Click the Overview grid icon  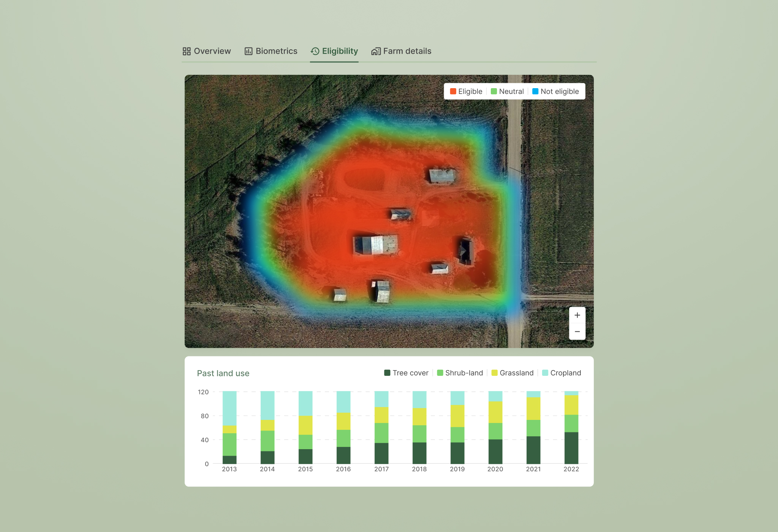pyautogui.click(x=187, y=51)
